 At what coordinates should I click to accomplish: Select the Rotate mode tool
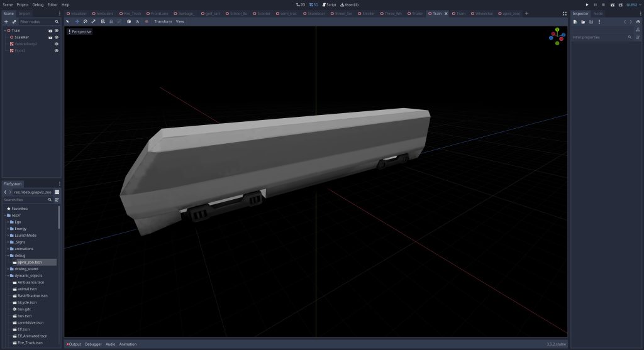tap(85, 21)
